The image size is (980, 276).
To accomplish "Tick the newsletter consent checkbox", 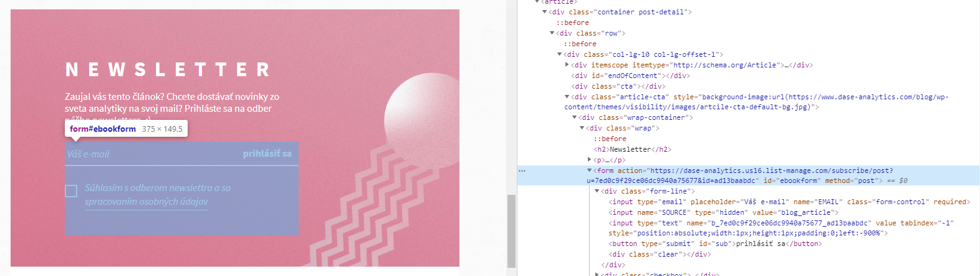I will click(x=71, y=190).
